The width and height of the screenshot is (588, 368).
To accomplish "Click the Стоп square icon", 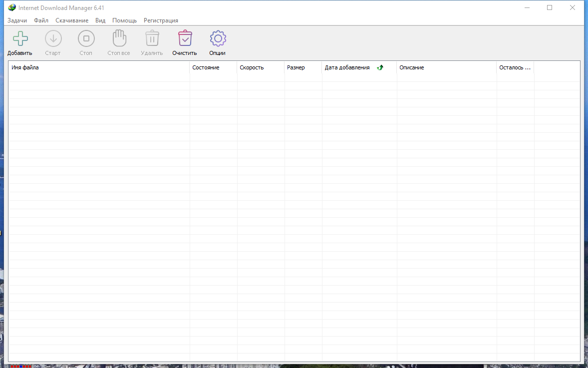I will 86,38.
